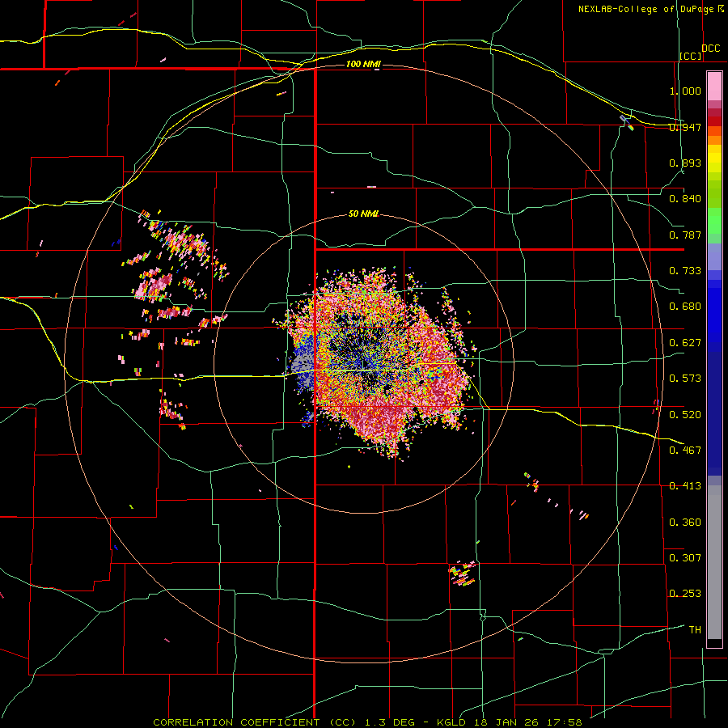Viewport: 728px width, 728px height.
Task: Click the CORRELATION COEFFICIENT (CC) caption title
Action: pos(255,722)
